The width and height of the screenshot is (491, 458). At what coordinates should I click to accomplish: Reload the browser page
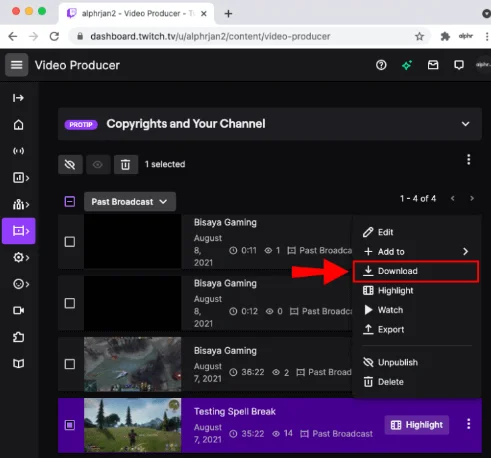click(54, 36)
